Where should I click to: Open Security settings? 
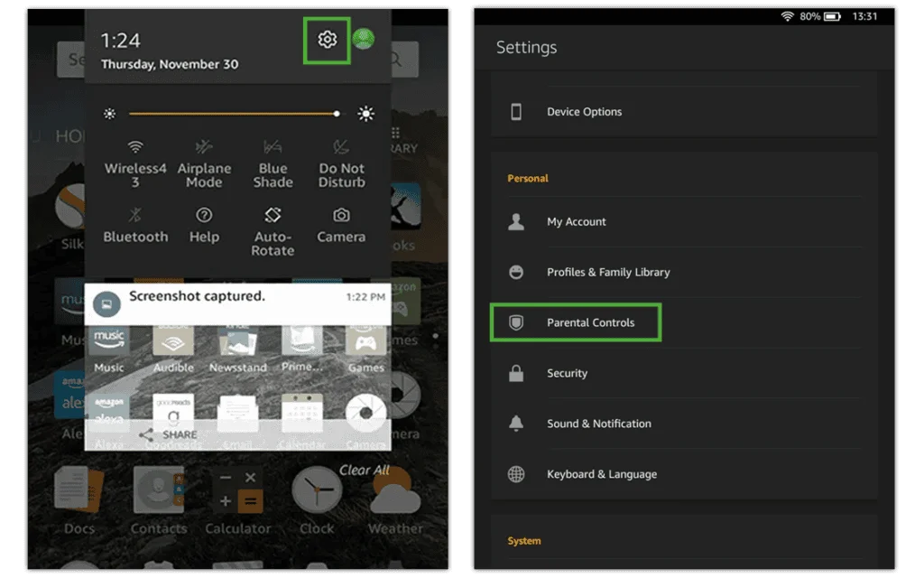(684, 373)
